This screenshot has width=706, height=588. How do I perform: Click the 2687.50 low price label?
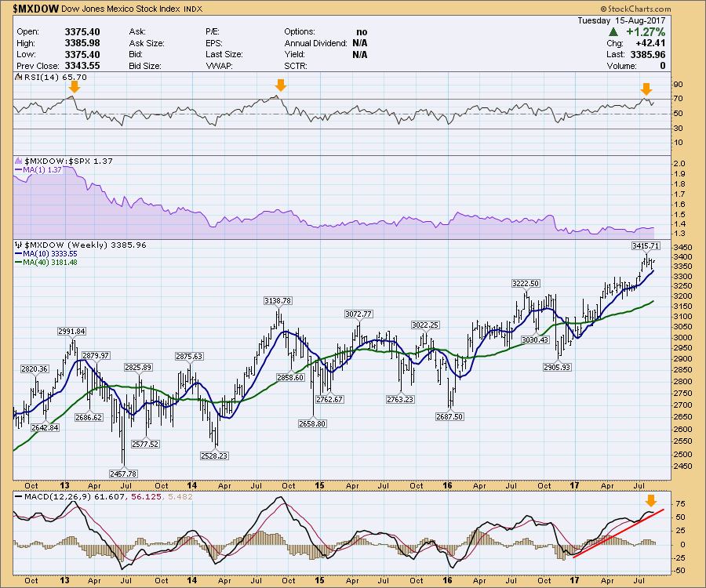[449, 416]
